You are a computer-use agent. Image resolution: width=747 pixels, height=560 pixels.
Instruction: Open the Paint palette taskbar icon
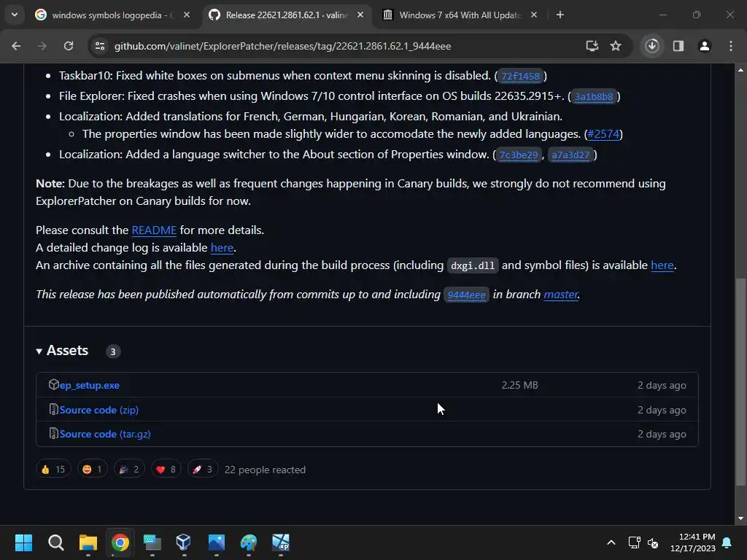coord(249,542)
